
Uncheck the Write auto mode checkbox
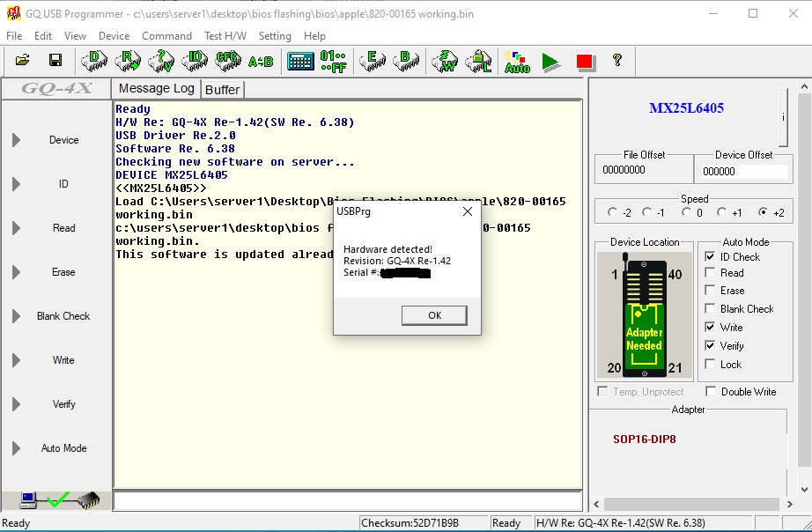710,328
